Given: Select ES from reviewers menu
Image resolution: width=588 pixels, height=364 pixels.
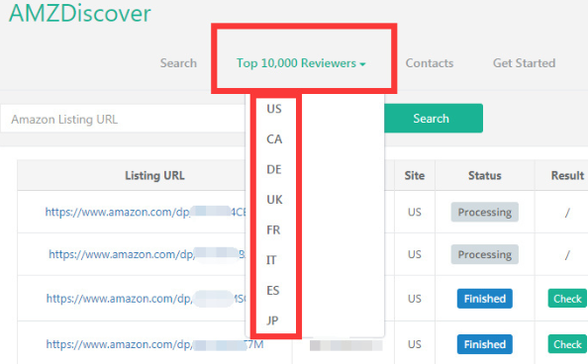Looking at the screenshot, I should tap(273, 290).
